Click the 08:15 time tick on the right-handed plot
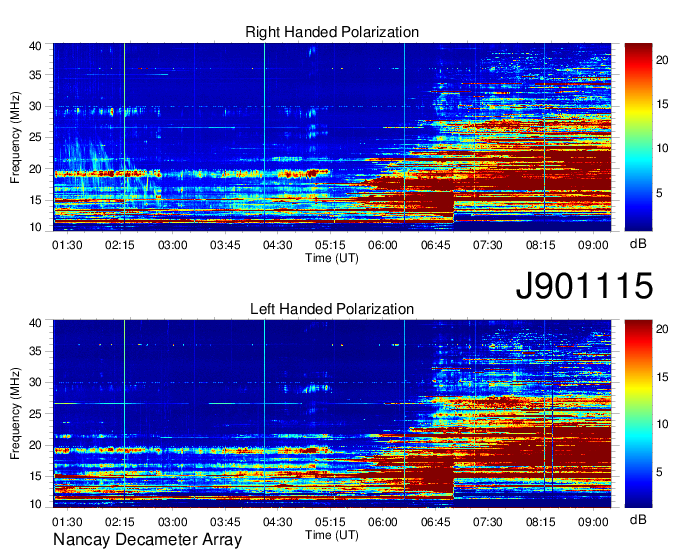The width and height of the screenshot is (680, 552). [540, 245]
